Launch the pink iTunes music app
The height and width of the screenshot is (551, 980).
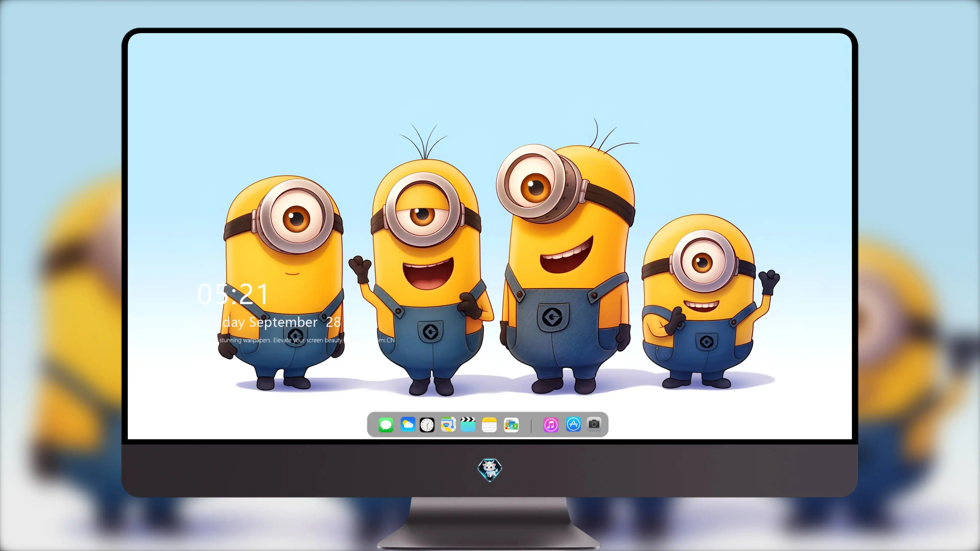pos(551,425)
